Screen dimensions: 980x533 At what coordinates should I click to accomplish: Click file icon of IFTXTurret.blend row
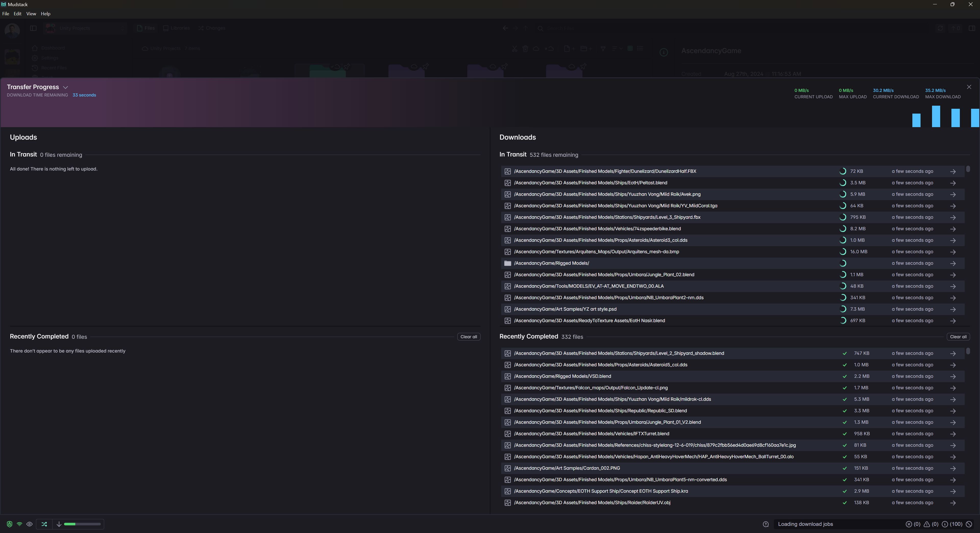(x=508, y=434)
